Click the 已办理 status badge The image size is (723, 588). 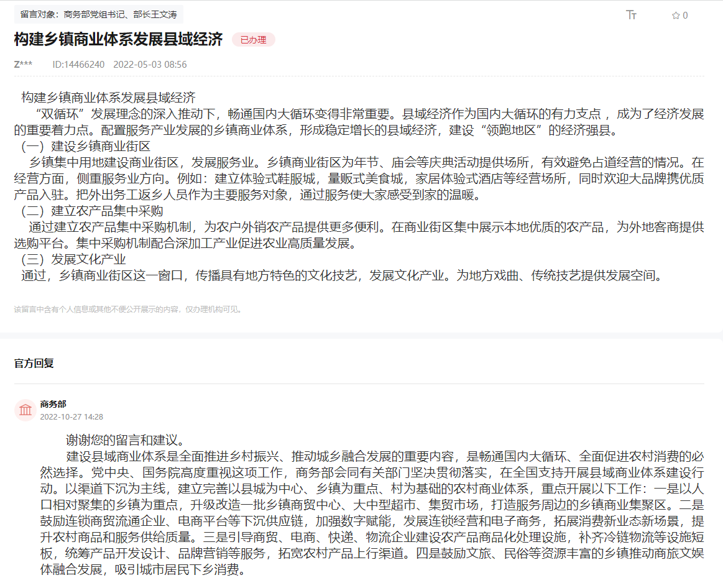point(253,40)
